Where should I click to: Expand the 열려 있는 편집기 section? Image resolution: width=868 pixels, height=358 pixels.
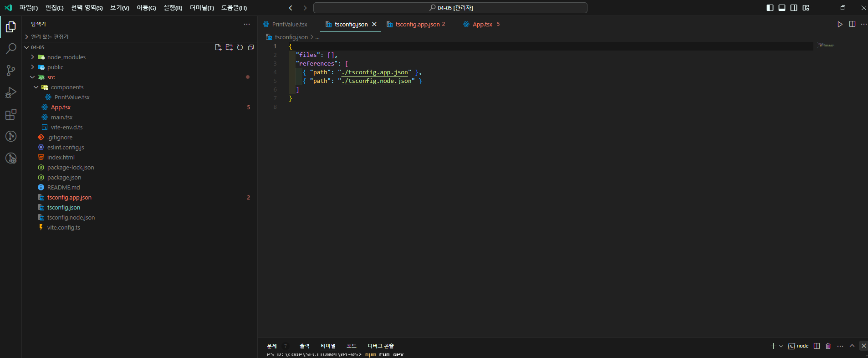pos(50,37)
